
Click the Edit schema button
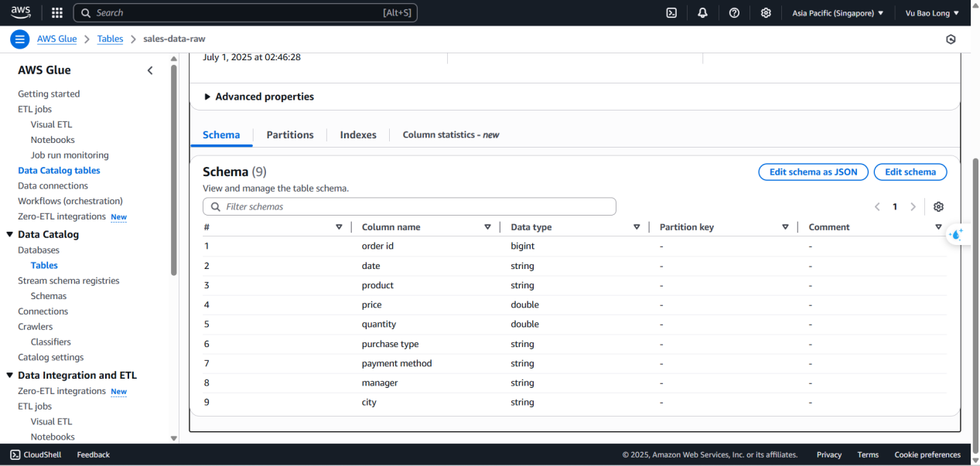pyautogui.click(x=910, y=172)
